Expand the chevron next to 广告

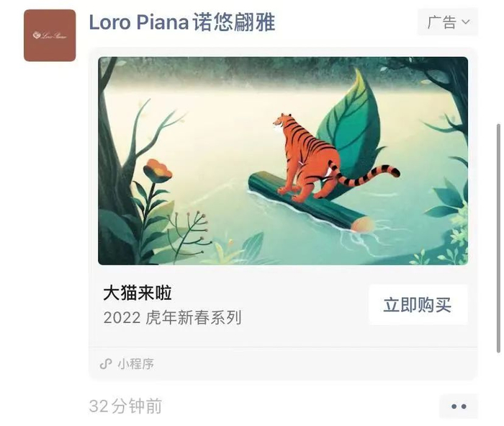[466, 22]
